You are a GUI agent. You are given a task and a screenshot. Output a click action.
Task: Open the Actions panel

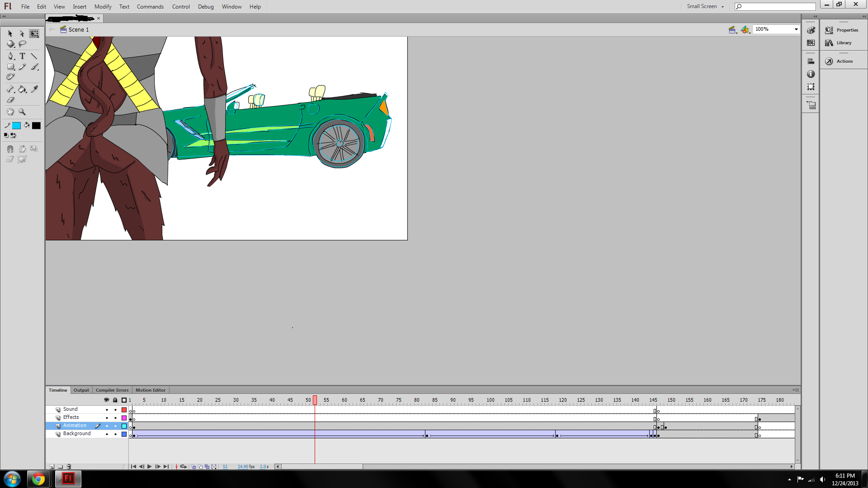tap(840, 61)
